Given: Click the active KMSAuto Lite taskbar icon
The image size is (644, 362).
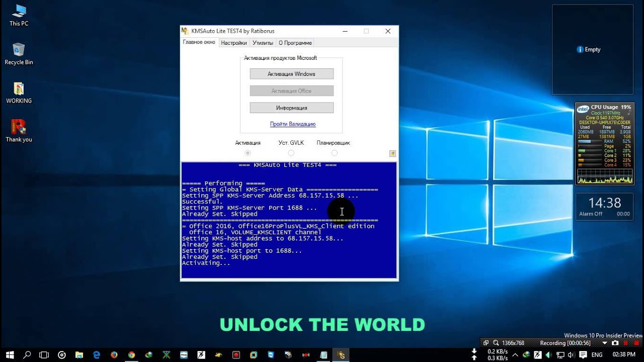Looking at the screenshot, I should coord(342,354).
